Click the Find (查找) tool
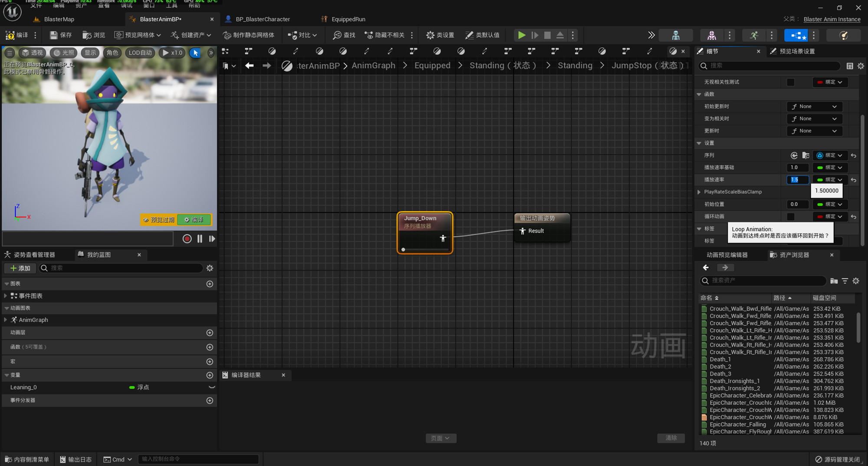The height and width of the screenshot is (466, 868). [x=344, y=35]
